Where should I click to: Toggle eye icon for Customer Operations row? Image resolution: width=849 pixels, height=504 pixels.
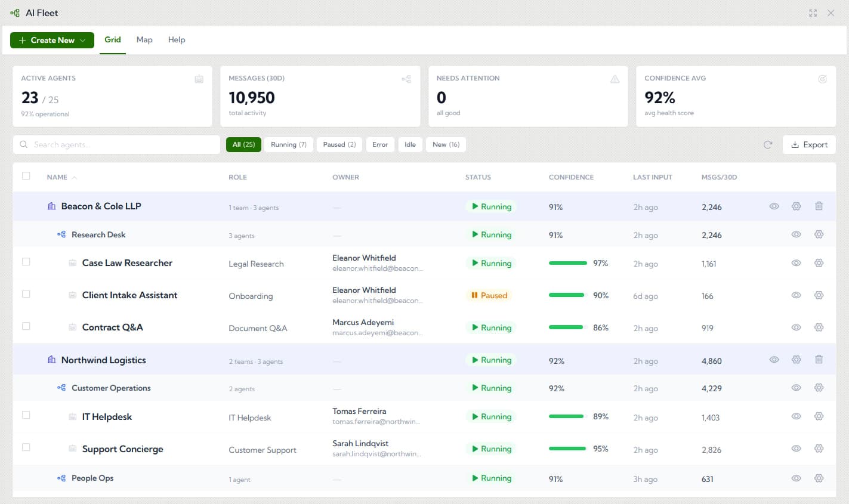[x=796, y=388]
